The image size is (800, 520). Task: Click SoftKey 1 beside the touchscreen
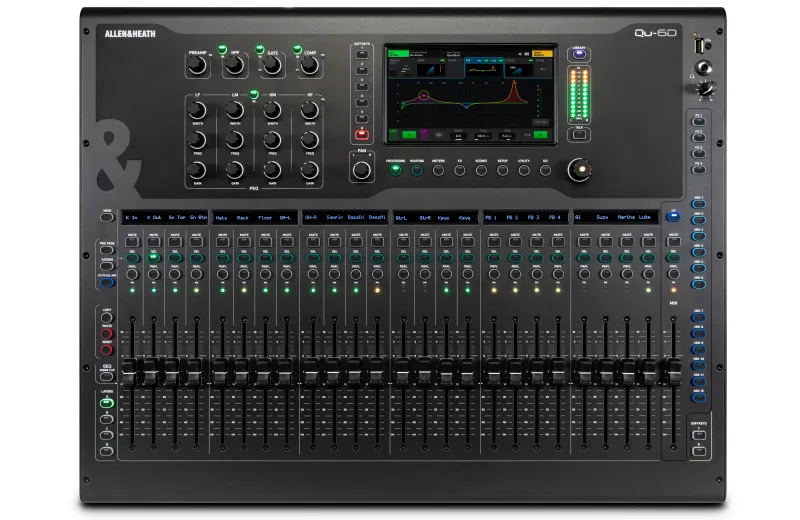[362, 54]
